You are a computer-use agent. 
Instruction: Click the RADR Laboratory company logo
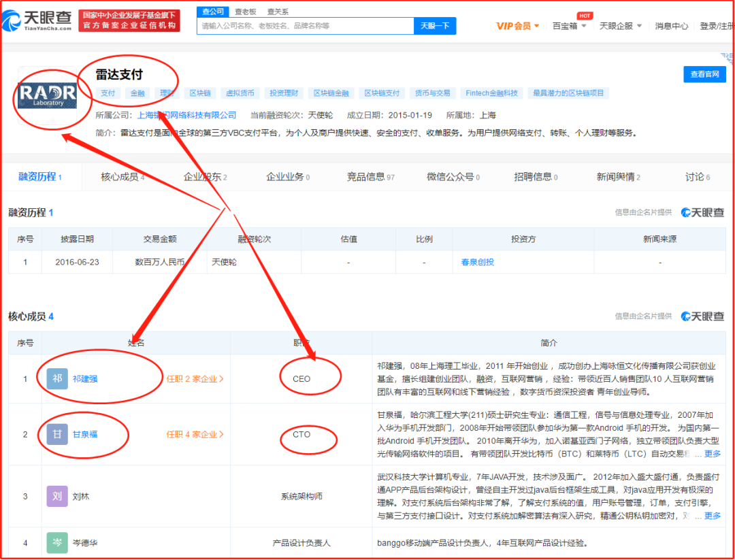(48, 96)
